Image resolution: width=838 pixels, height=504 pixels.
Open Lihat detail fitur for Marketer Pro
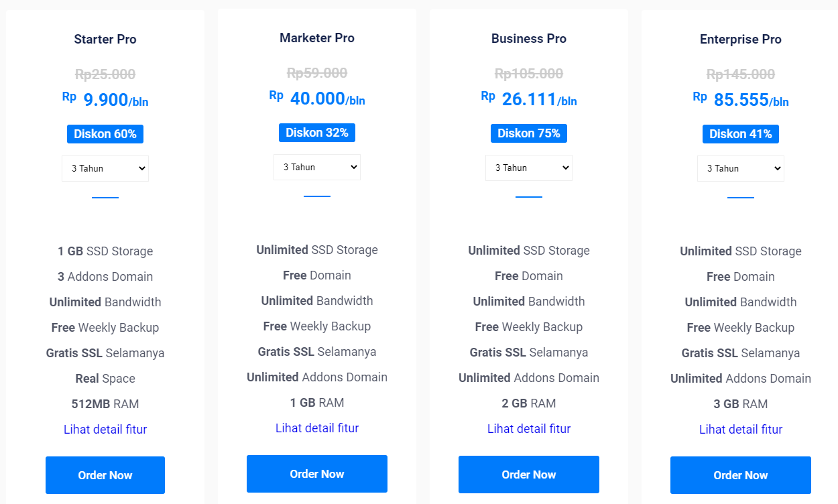[317, 428]
